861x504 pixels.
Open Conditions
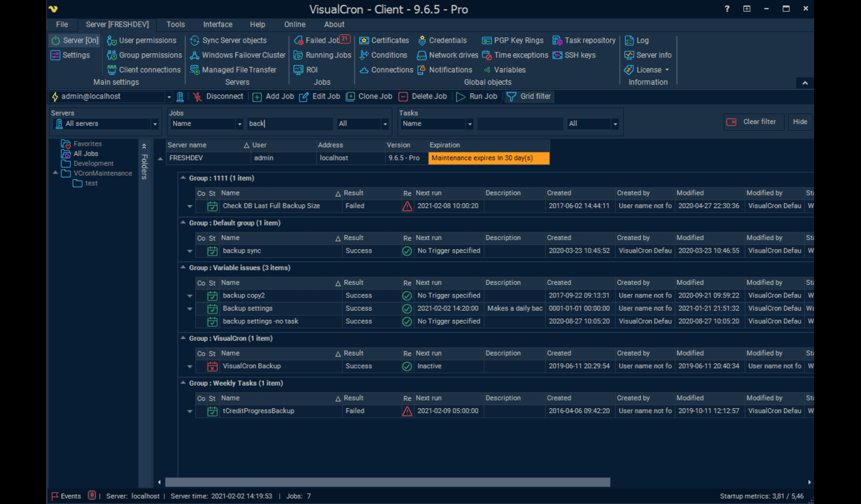(x=383, y=55)
